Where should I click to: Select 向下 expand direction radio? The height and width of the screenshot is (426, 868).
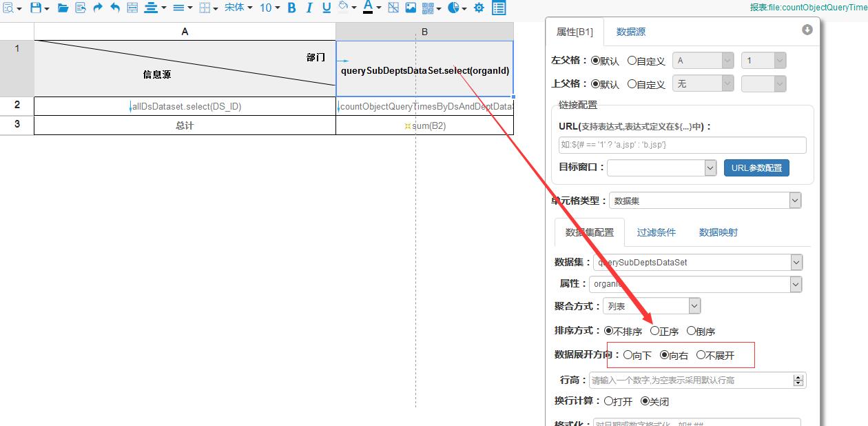628,355
